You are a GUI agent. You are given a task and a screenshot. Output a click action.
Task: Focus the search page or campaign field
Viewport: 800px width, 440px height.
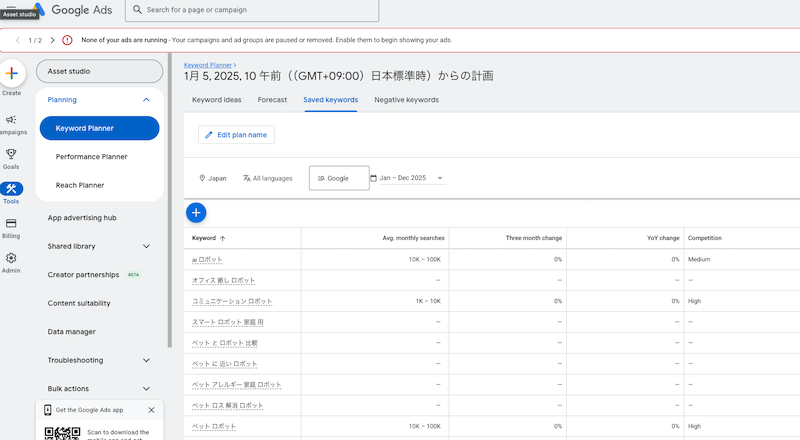252,10
